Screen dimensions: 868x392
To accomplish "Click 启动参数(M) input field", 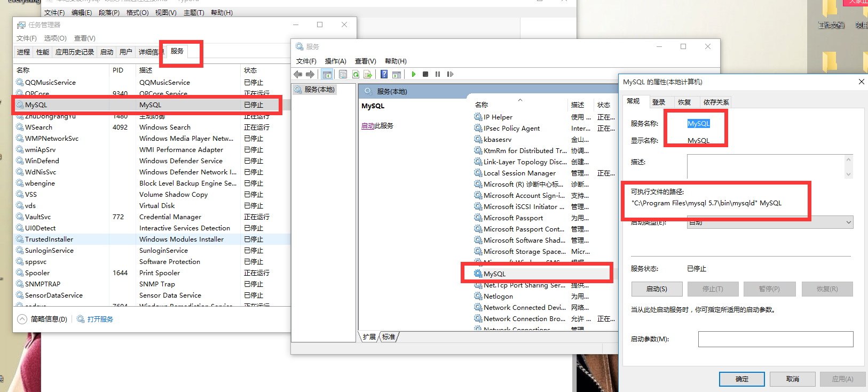I will pos(776,339).
